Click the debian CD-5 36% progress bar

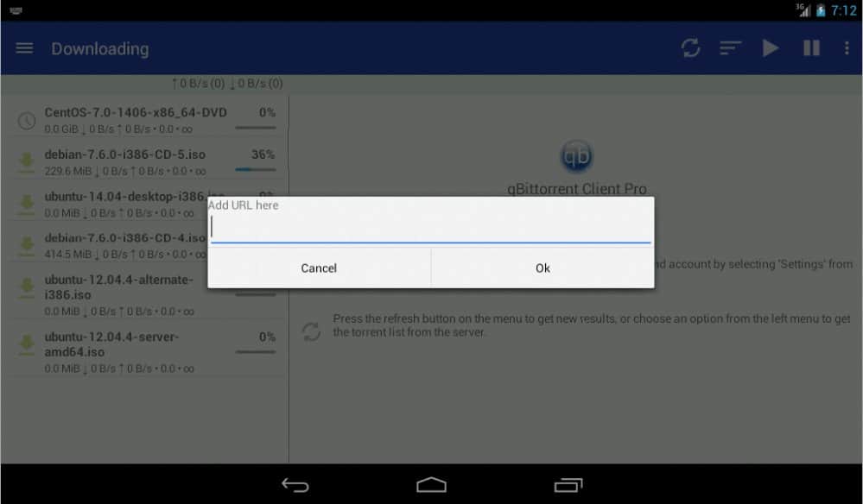pos(255,170)
